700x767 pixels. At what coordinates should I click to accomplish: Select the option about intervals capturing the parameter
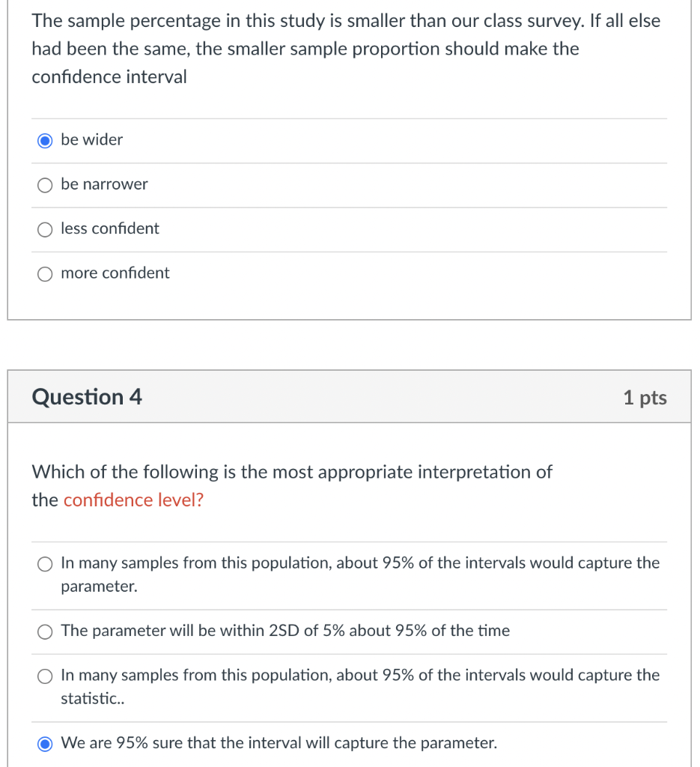45,564
